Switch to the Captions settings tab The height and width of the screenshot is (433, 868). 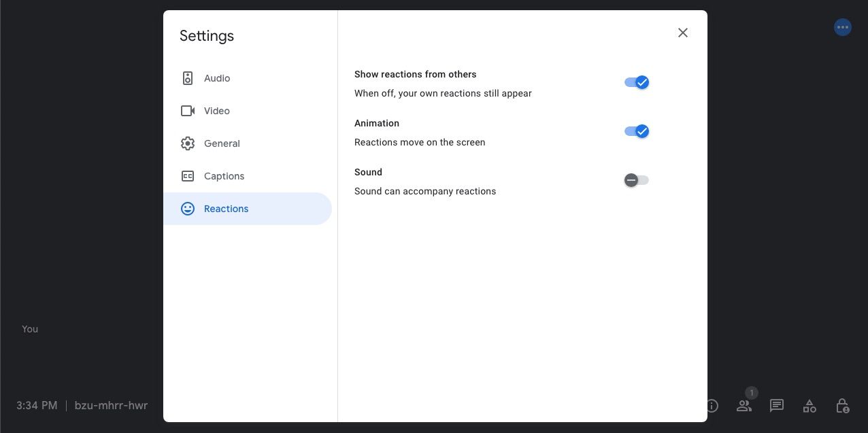click(224, 176)
